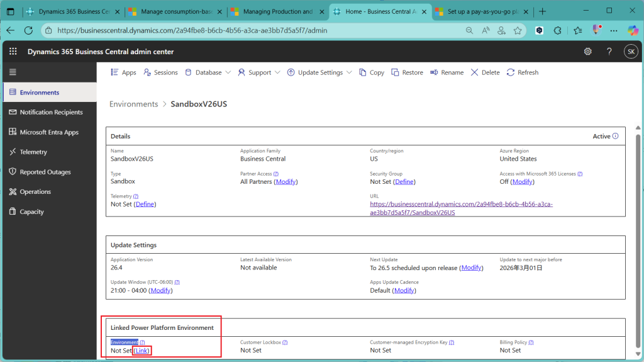Click Link for Power Platform Environment
Screen dimensions: 644x362
point(142,351)
